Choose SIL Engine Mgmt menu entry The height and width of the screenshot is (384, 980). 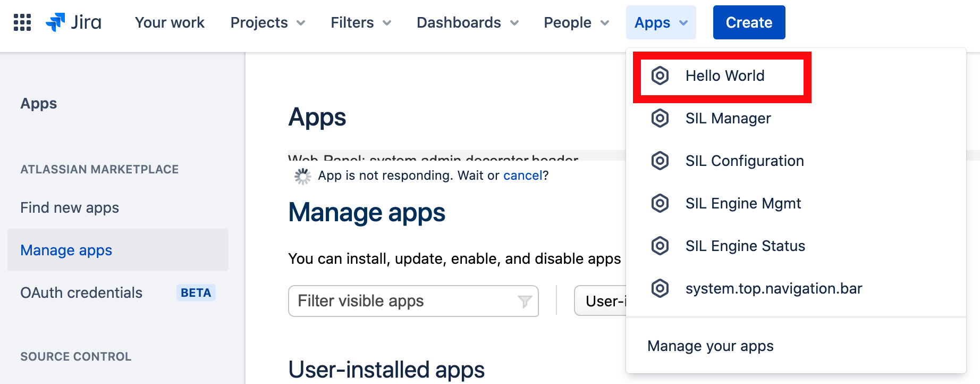(796, 203)
